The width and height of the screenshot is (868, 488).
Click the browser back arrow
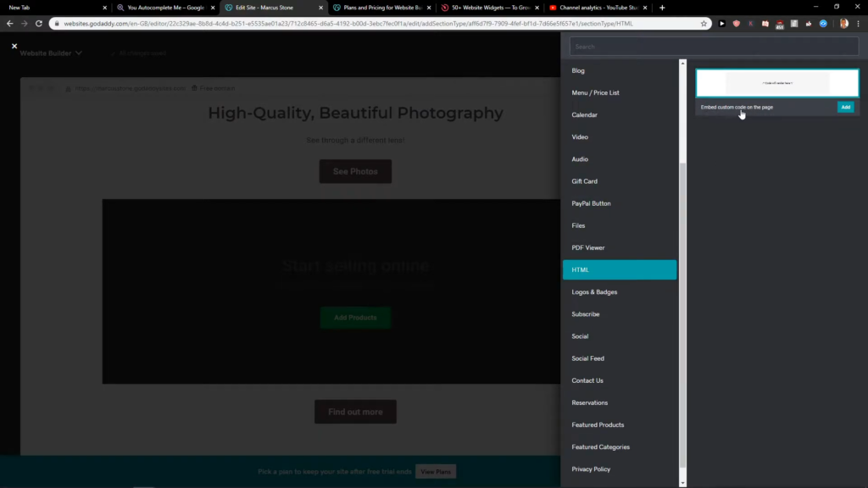pos(10,24)
